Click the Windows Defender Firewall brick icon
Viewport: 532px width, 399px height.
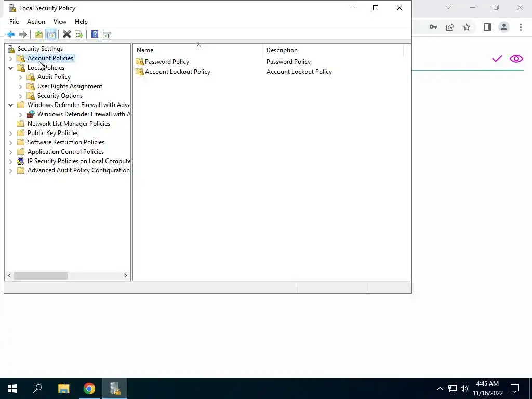click(x=31, y=114)
